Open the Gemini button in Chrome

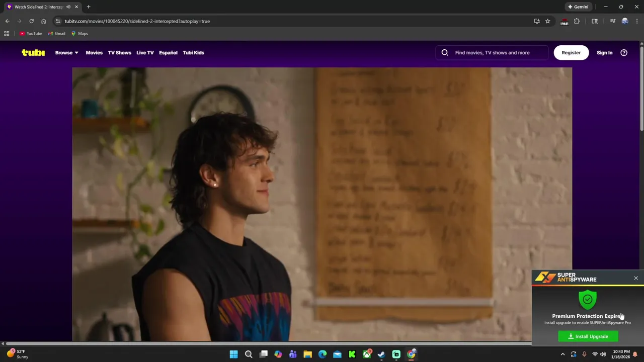(578, 7)
